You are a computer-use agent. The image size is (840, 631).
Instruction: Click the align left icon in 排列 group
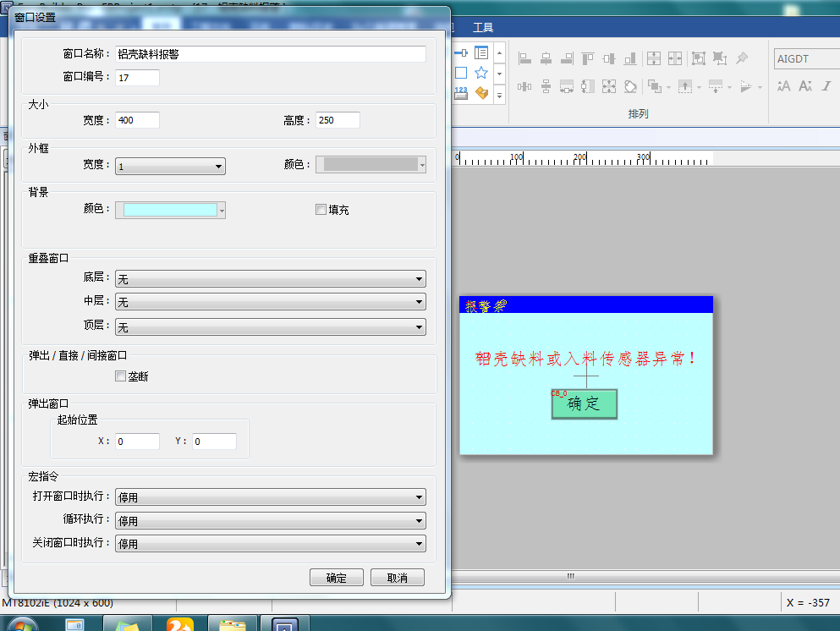(525, 58)
